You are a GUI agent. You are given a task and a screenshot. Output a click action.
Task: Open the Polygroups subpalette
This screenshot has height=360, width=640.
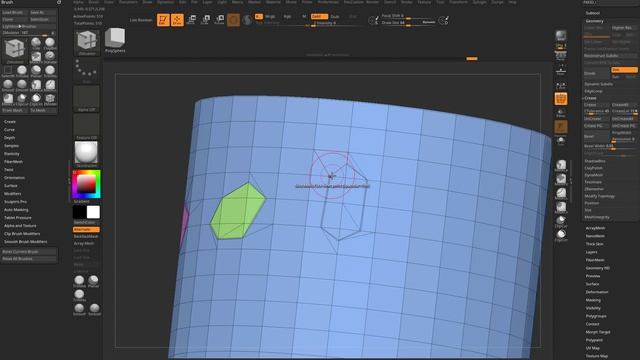596,316
